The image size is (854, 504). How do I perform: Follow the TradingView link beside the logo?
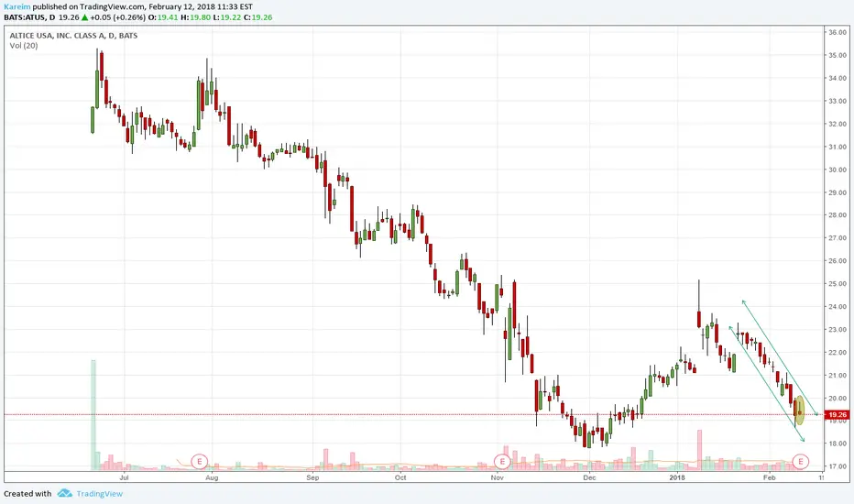(100, 494)
